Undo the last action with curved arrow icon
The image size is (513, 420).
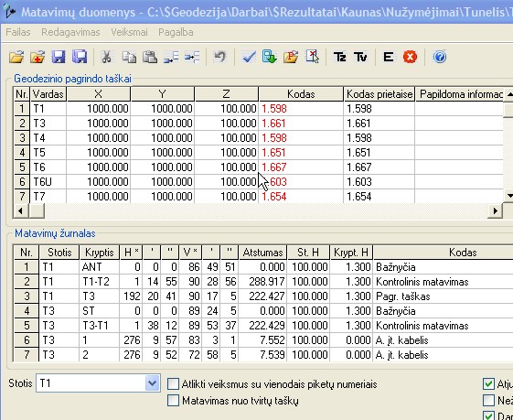click(219, 58)
